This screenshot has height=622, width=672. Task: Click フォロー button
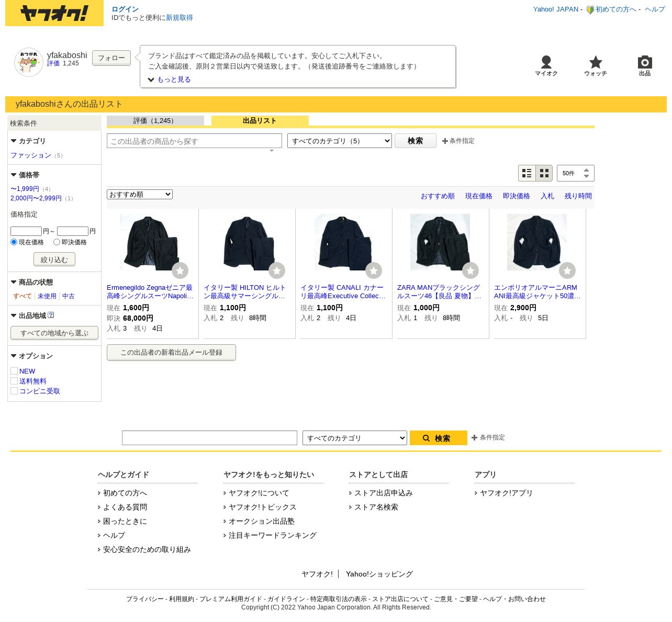click(x=111, y=58)
